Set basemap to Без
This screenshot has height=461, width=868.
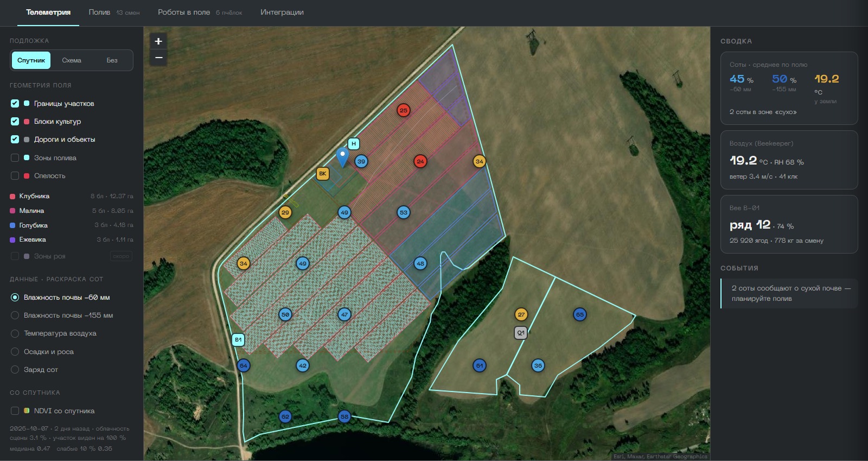(x=112, y=60)
